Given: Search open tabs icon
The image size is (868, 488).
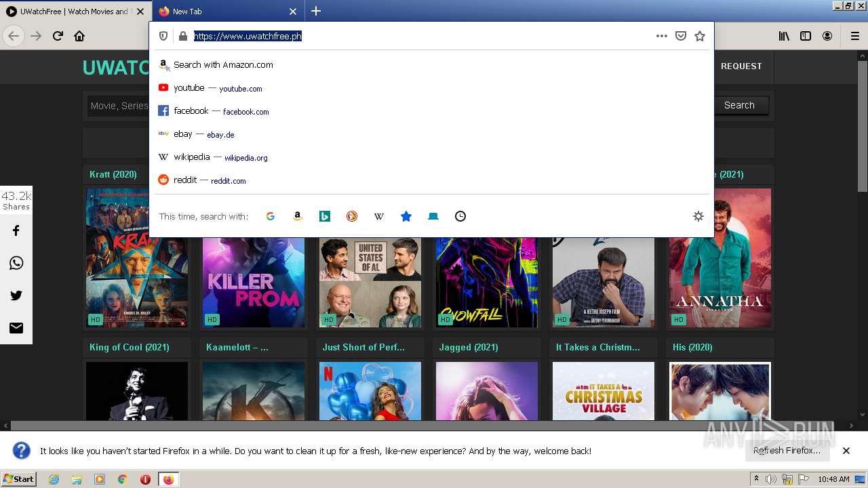Looking at the screenshot, I should point(433,216).
